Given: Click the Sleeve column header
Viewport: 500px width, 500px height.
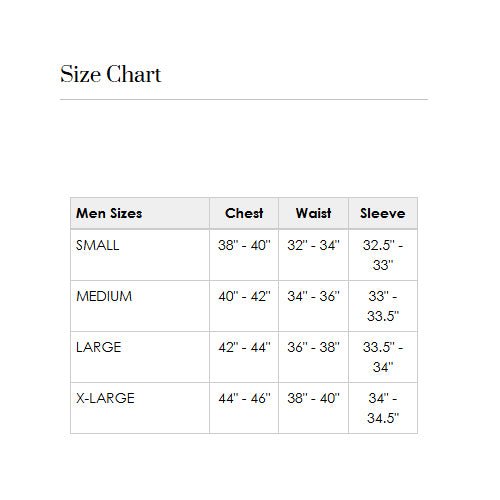Looking at the screenshot, I should [383, 213].
